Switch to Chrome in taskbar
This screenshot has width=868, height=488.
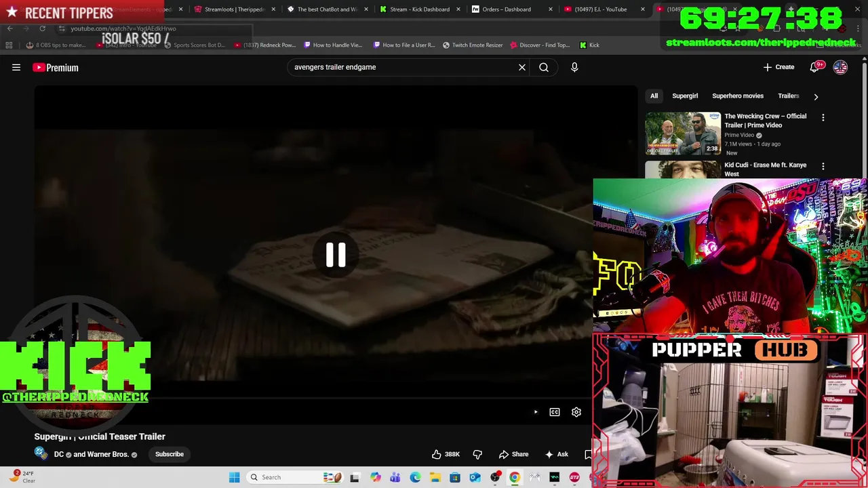coord(515,477)
